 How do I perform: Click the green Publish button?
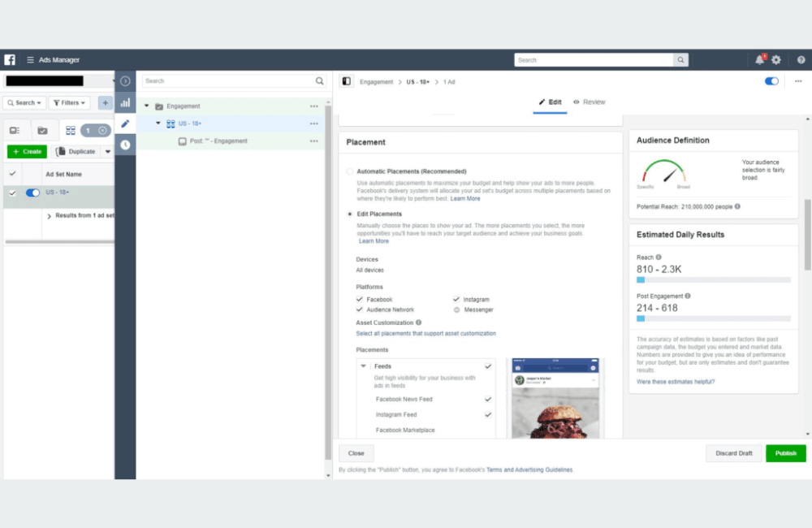785,453
